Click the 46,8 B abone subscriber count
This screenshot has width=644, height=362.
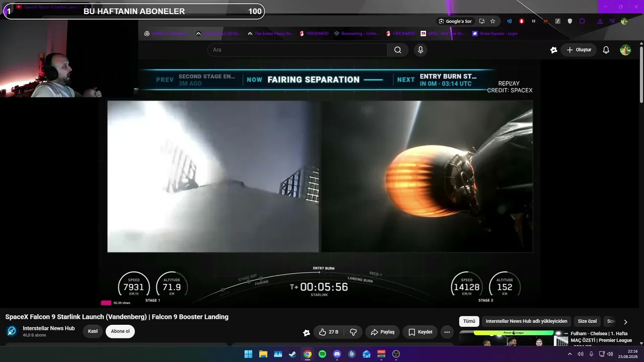(34, 335)
